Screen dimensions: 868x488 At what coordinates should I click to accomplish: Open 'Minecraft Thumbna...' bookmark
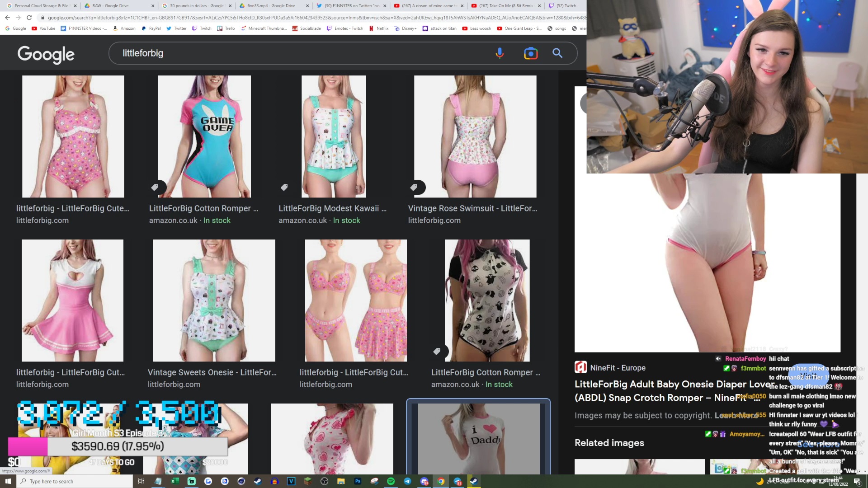tap(264, 28)
